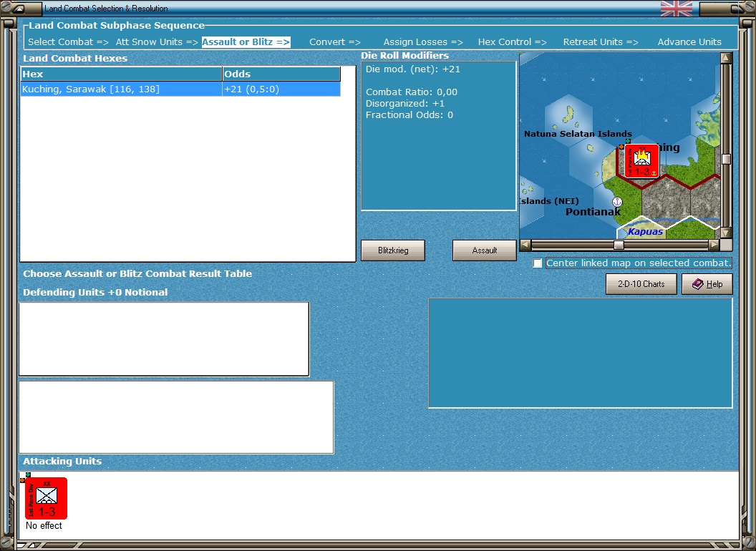Click the Hex Control subphase step
756x551 pixels.
click(512, 42)
